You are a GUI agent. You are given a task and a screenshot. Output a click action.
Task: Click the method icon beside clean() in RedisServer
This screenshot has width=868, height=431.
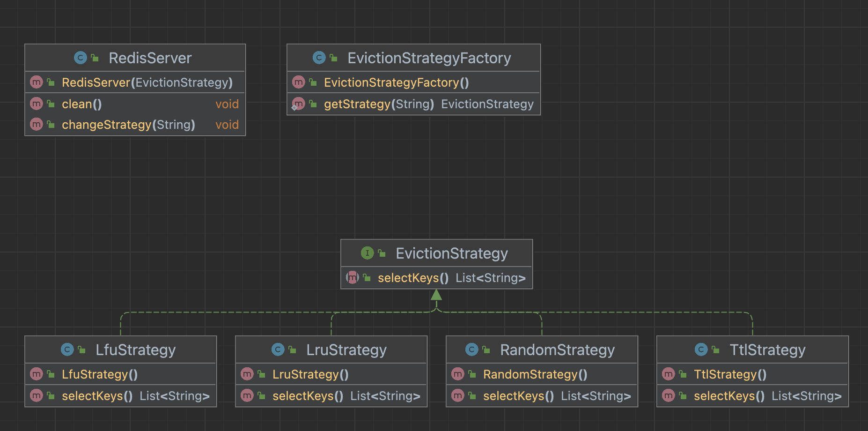[37, 104]
